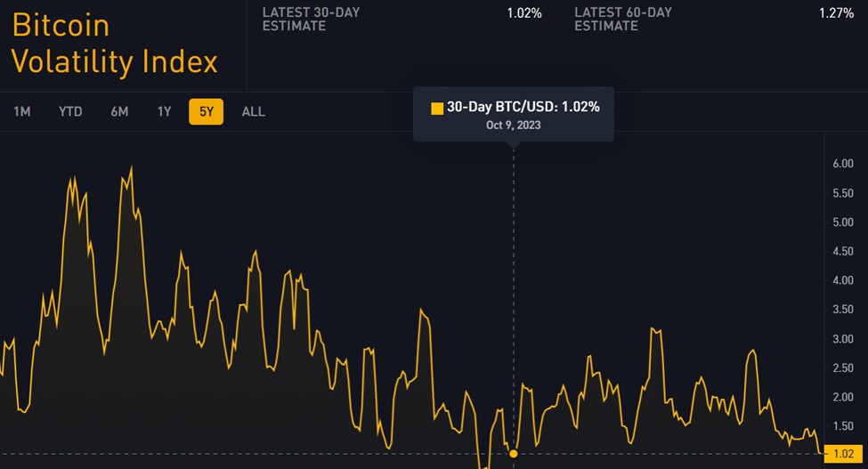Click the Latest 30-Day Estimate label
The height and width of the screenshot is (469, 868).
[x=311, y=19]
